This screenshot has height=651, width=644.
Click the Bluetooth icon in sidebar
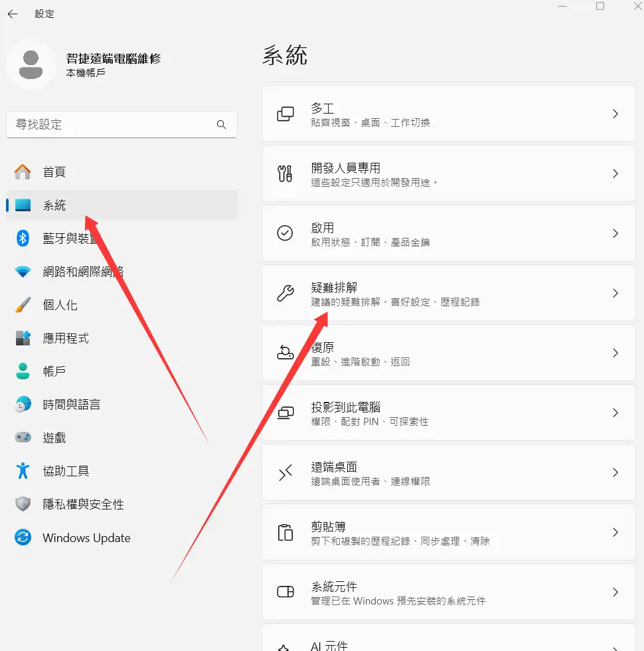coord(23,238)
